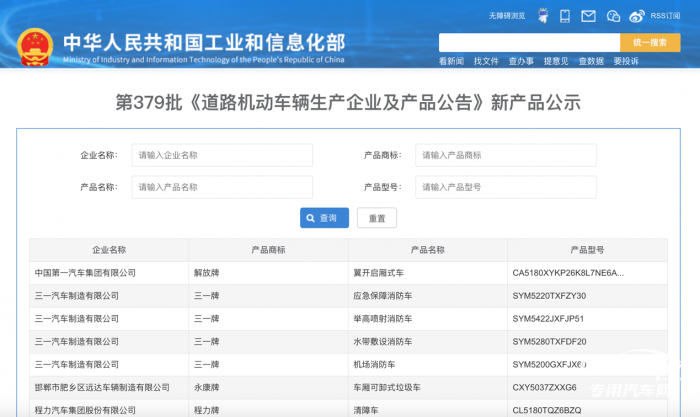This screenshot has height=417, width=700.
Task: Open the 要投诉 menu item
Action: pos(626,61)
